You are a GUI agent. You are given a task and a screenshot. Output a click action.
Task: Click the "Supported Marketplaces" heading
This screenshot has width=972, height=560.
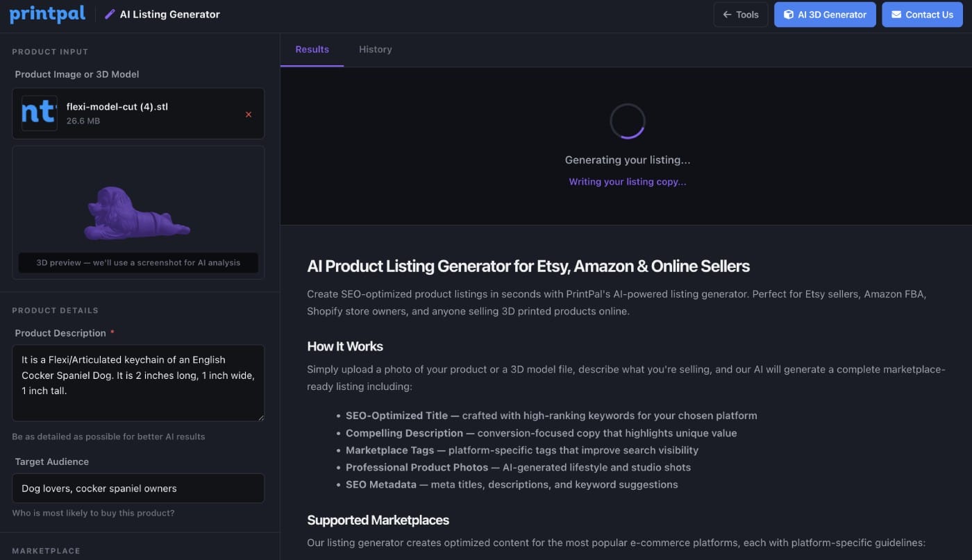point(378,520)
